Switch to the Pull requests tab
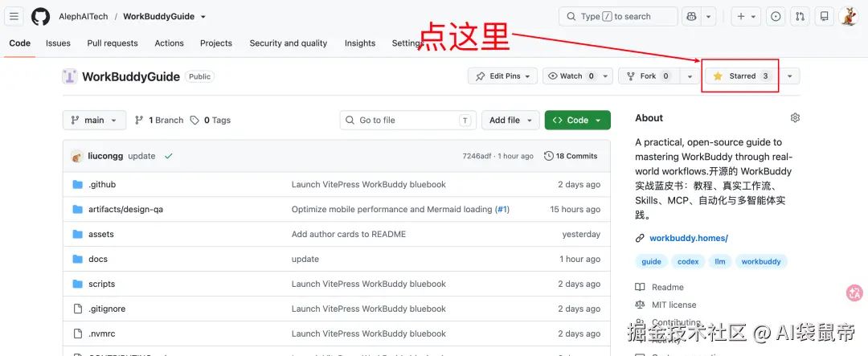868x356 pixels. point(113,43)
